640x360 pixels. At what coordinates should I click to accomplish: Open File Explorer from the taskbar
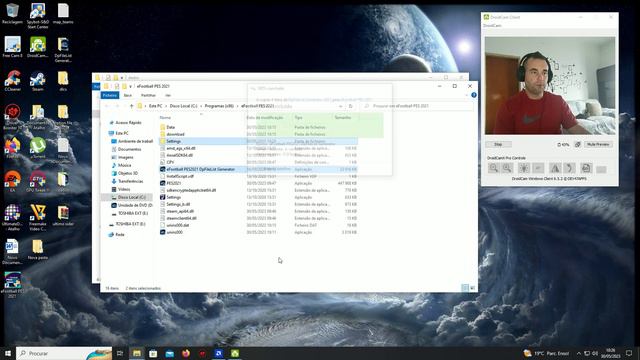[137, 353]
